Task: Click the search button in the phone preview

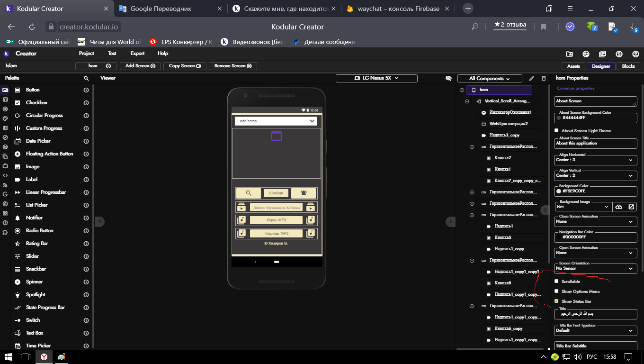Action: [249, 193]
